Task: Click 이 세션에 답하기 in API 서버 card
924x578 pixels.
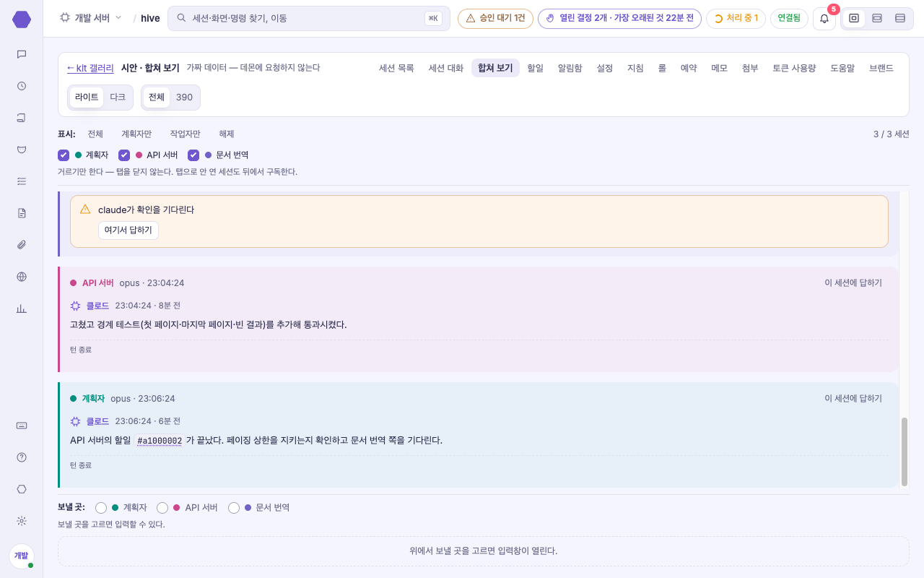Action: coord(853,283)
